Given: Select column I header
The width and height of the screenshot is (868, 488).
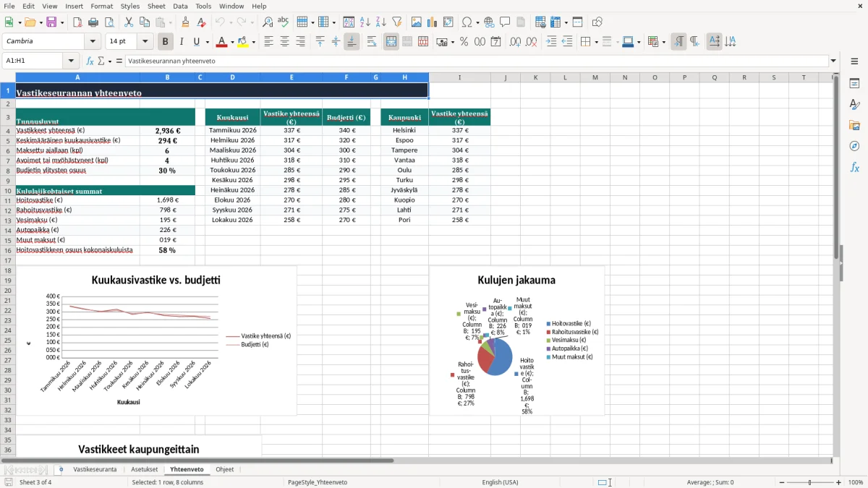Looking at the screenshot, I should [x=459, y=77].
